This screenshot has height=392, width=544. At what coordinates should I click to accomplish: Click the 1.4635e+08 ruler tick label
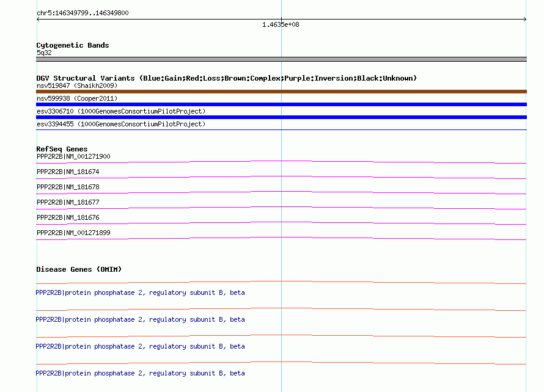pos(281,24)
